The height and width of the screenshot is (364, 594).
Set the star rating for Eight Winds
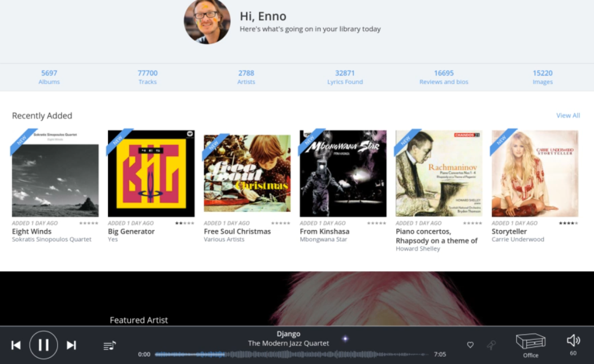[89, 223]
